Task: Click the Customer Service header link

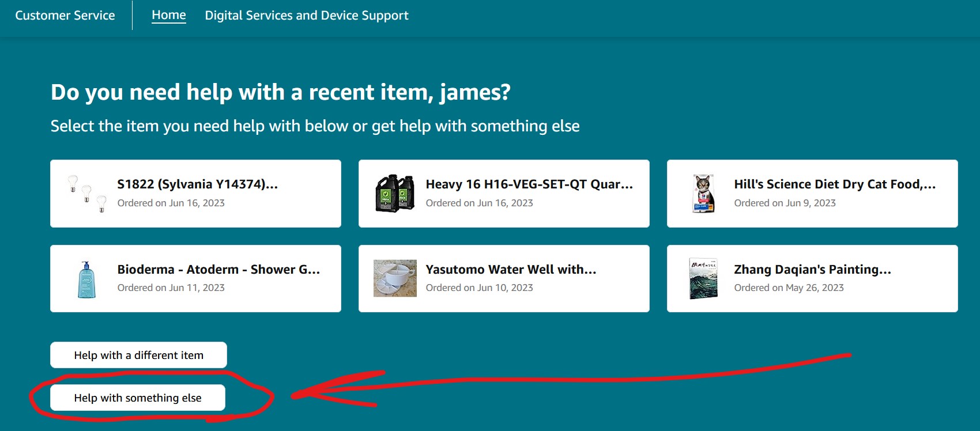Action: [x=65, y=16]
